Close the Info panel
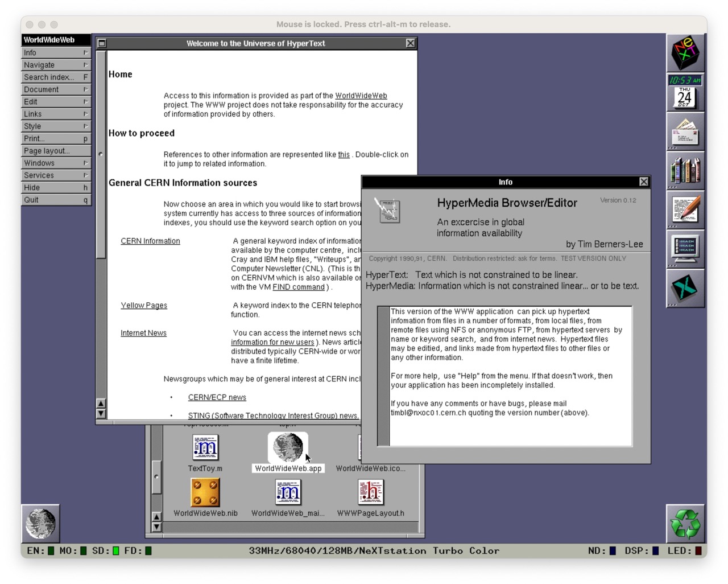Image resolution: width=728 pixels, height=584 pixels. 643,182
